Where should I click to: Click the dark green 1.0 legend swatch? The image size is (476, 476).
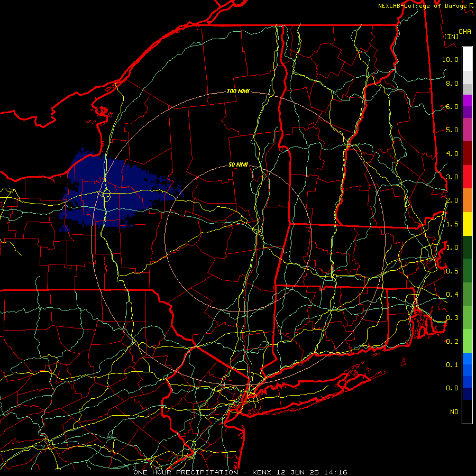[x=467, y=247]
